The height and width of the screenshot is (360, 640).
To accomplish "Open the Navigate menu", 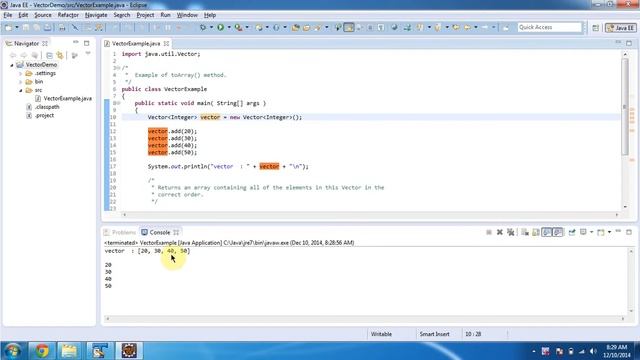I will point(96,15).
